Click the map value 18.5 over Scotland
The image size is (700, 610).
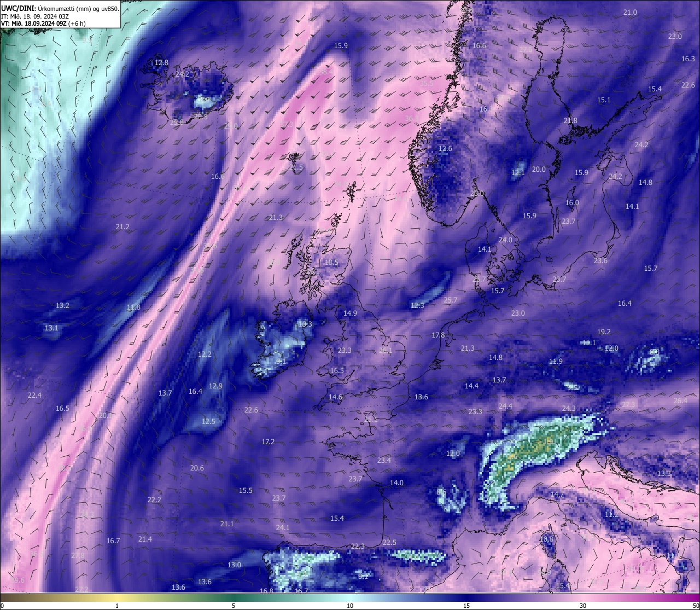coord(331,263)
